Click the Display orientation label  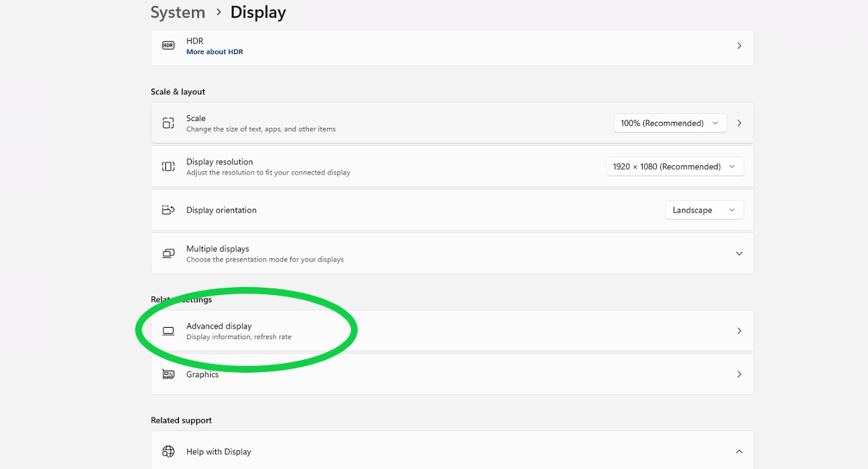[221, 210]
